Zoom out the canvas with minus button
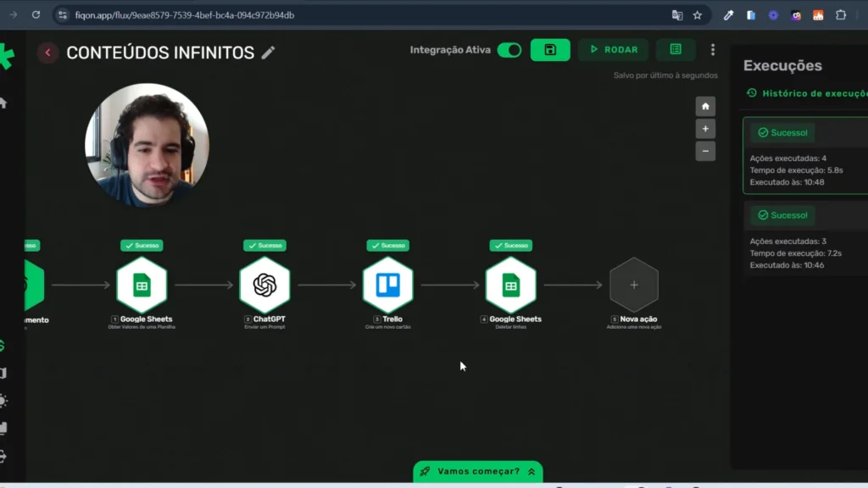 click(x=705, y=152)
